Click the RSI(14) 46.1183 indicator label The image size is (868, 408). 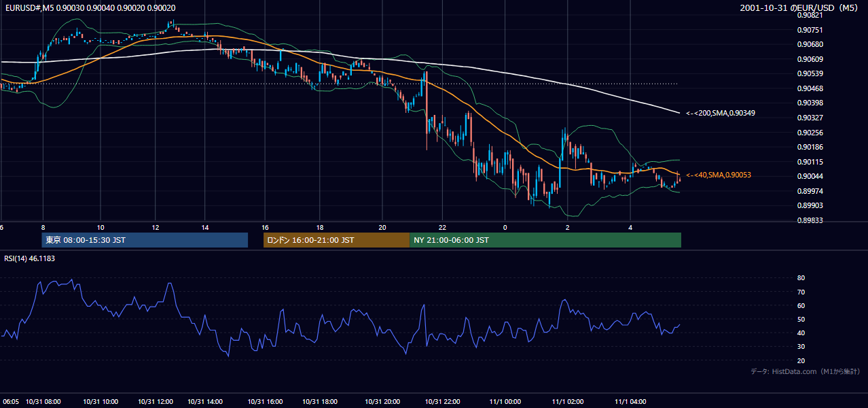tap(29, 258)
